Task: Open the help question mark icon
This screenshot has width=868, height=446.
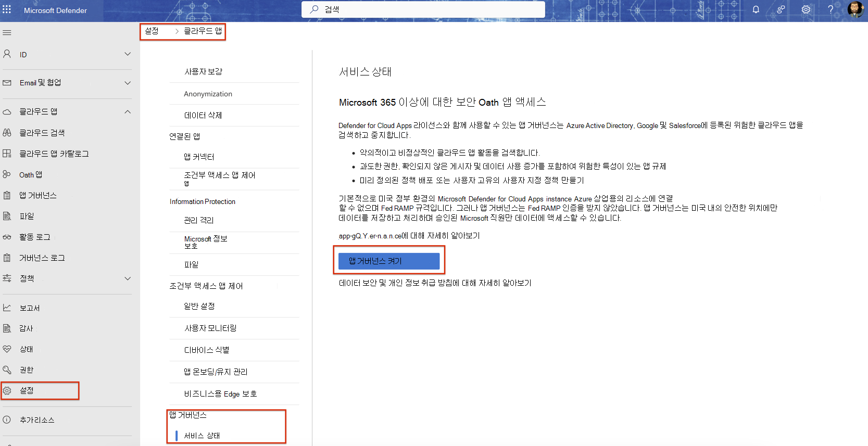Action: tap(831, 9)
